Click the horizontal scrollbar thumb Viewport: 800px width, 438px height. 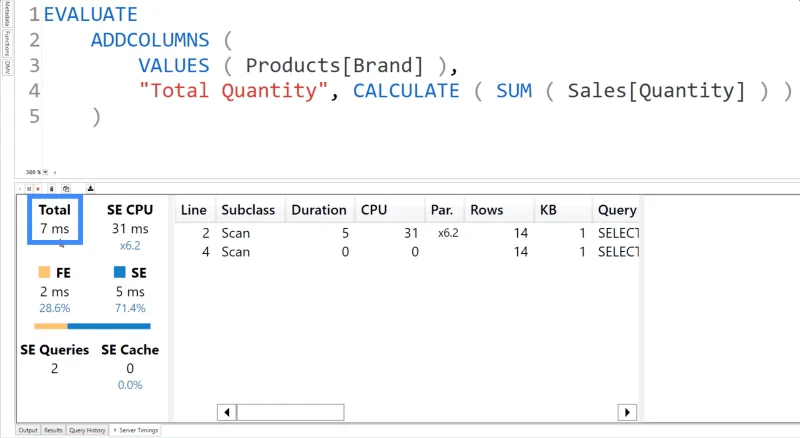[x=290, y=412]
